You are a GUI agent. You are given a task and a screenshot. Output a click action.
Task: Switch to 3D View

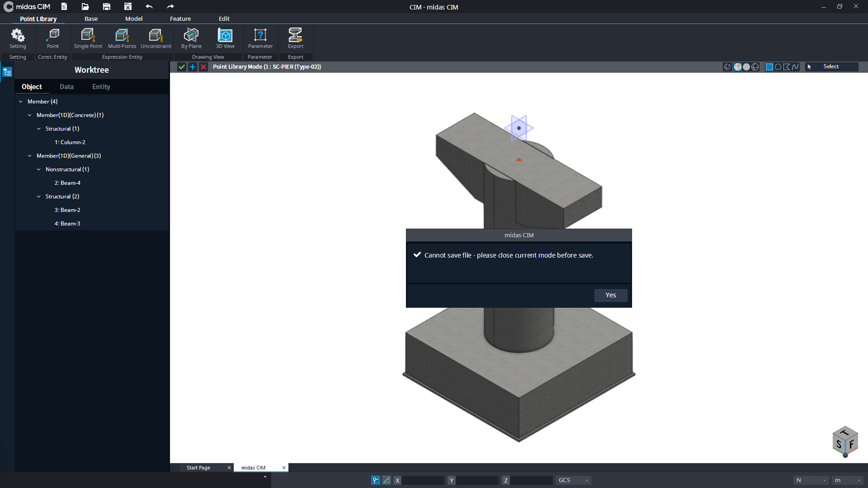pos(225,38)
